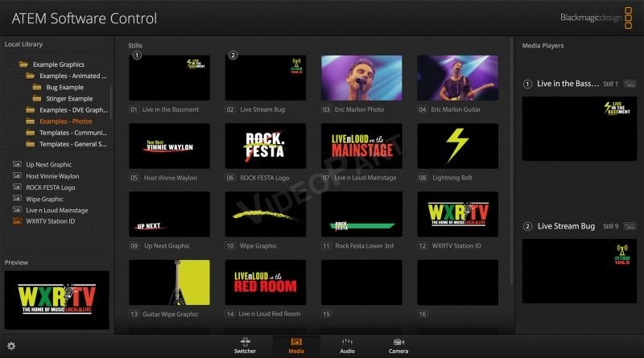This screenshot has height=358, width=644.
Task: Select empty still slot 16
Action: coord(457,282)
